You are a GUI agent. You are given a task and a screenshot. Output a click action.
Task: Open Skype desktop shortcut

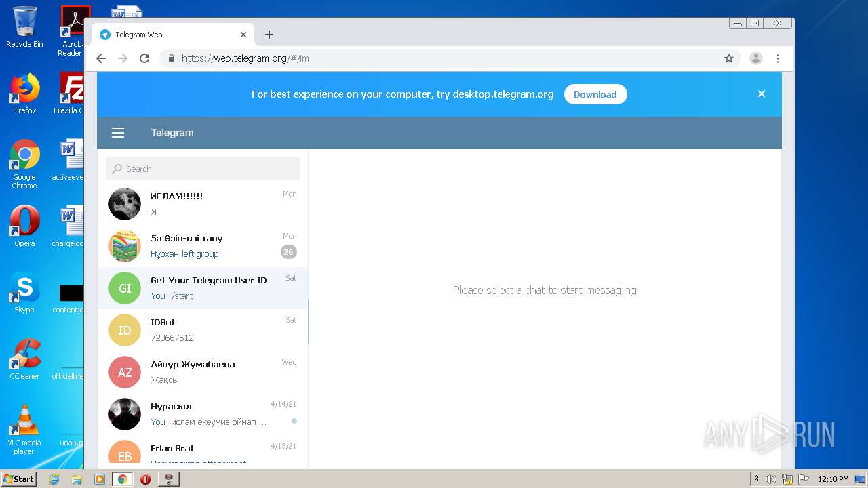click(x=24, y=293)
